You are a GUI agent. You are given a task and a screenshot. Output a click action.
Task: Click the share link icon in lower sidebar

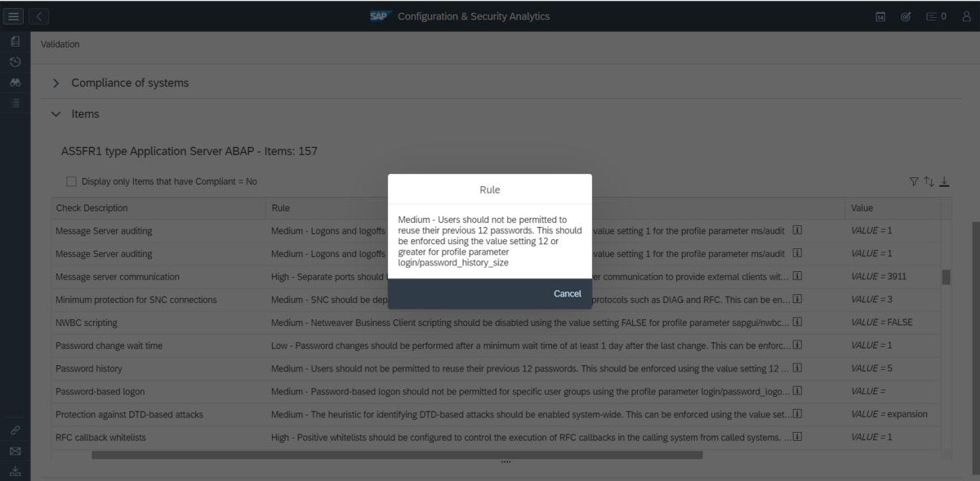pyautogui.click(x=15, y=430)
